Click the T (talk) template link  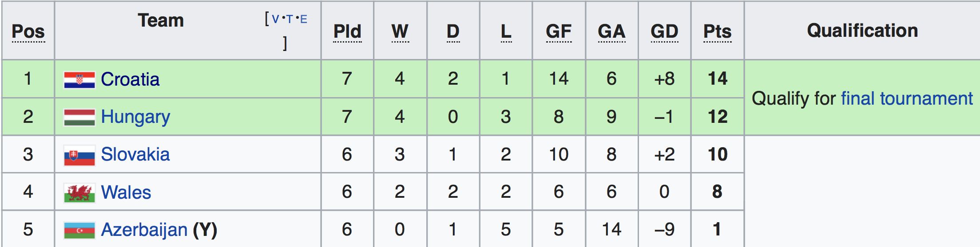coord(290,19)
